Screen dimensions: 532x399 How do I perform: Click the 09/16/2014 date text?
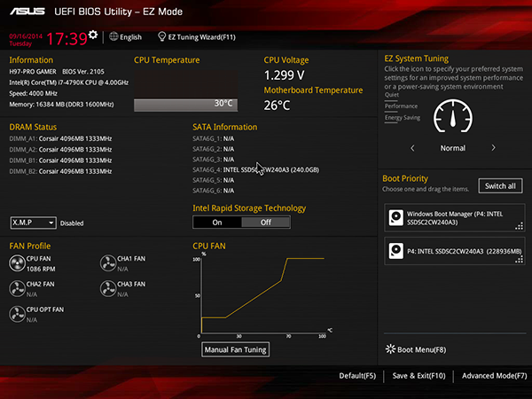click(x=26, y=36)
